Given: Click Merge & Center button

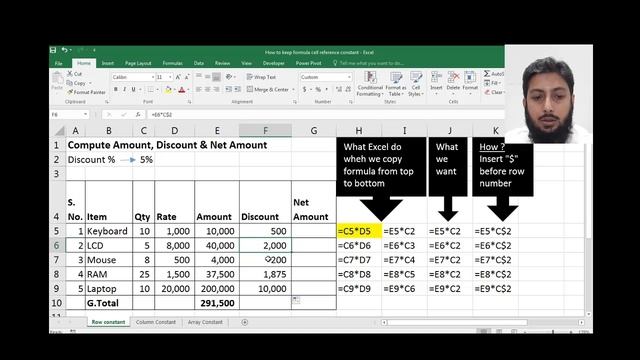Looking at the screenshot, I should coord(268,89).
